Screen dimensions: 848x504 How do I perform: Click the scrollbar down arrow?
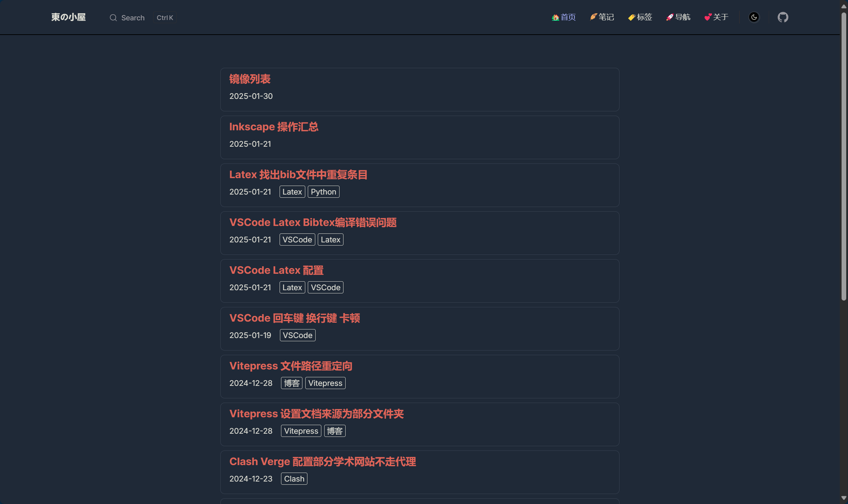(x=844, y=498)
